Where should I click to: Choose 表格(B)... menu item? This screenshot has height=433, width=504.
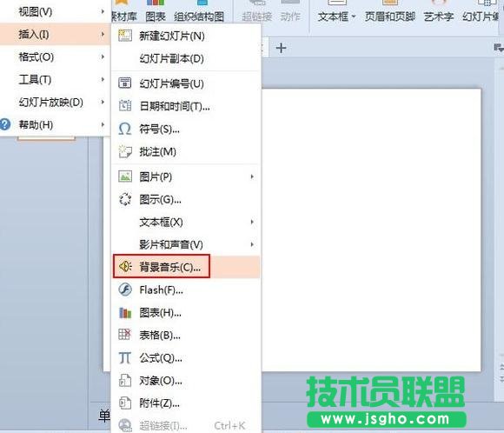pyautogui.click(x=186, y=335)
